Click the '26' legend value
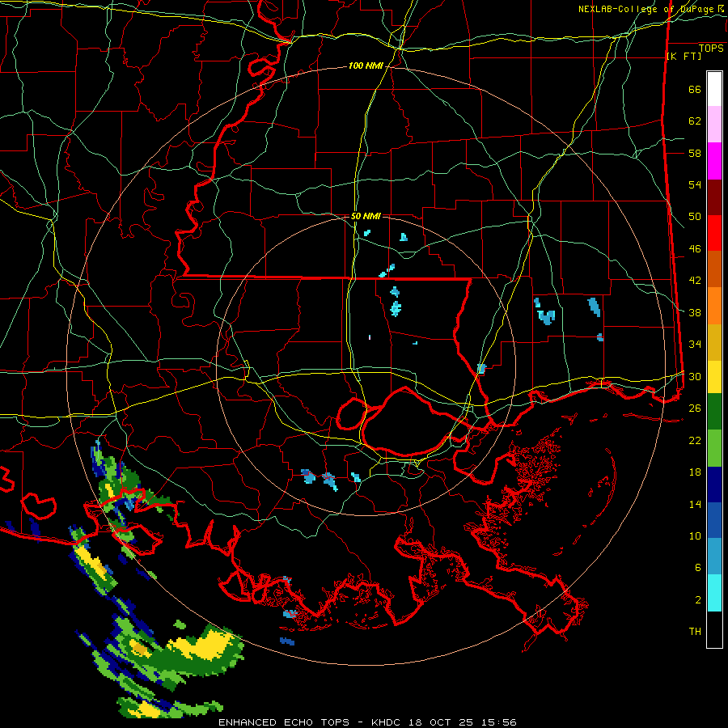Image resolution: width=728 pixels, height=728 pixels. tap(695, 408)
